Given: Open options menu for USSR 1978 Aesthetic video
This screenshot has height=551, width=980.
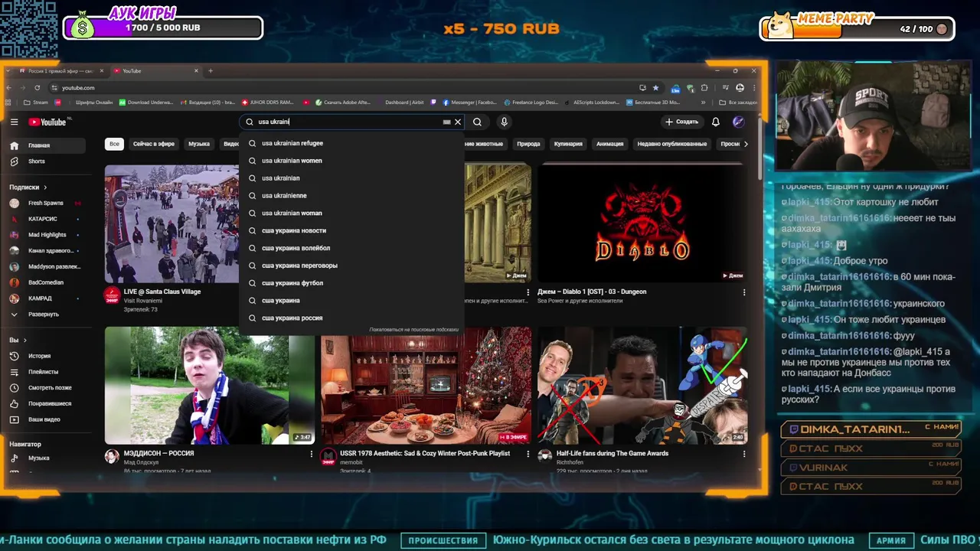Looking at the screenshot, I should pyautogui.click(x=528, y=454).
